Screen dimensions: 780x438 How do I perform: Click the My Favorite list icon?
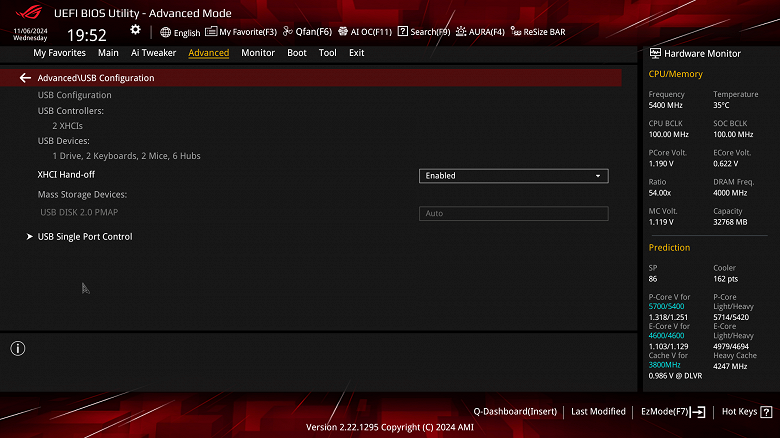click(211, 31)
